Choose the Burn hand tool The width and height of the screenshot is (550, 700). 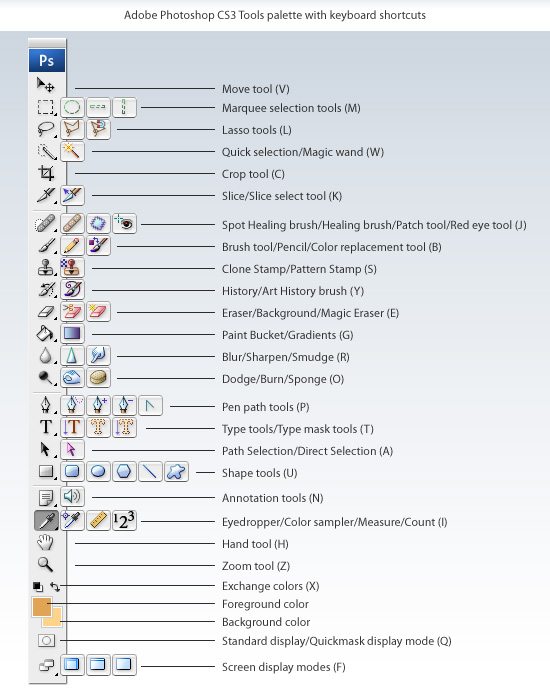pos(72,378)
